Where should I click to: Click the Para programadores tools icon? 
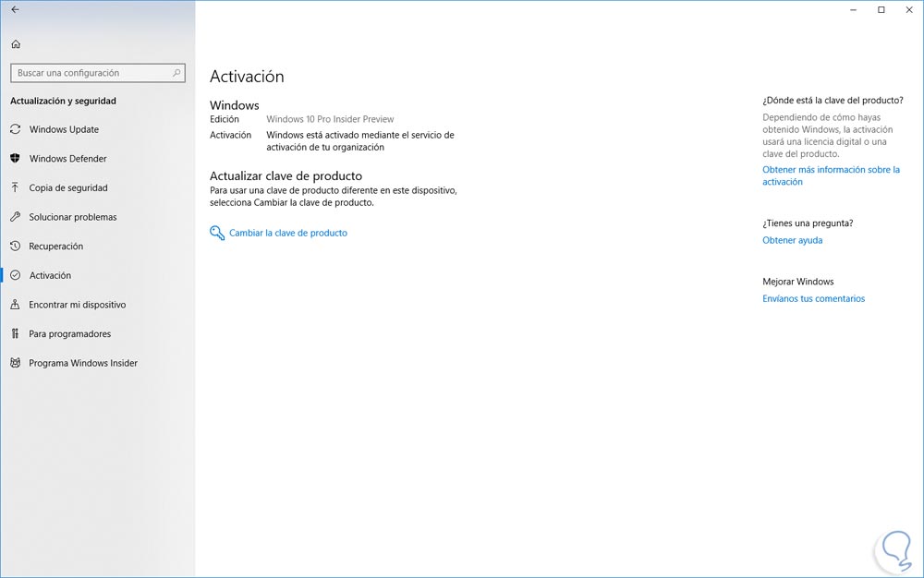coord(16,333)
